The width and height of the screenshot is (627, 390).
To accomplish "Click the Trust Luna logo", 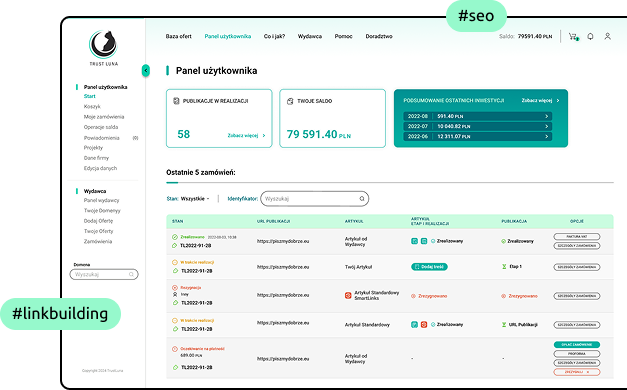I will point(104,48).
